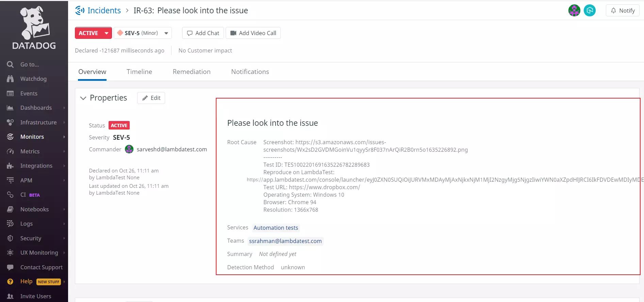Open Notebooks via its sidebar icon

click(x=10, y=209)
